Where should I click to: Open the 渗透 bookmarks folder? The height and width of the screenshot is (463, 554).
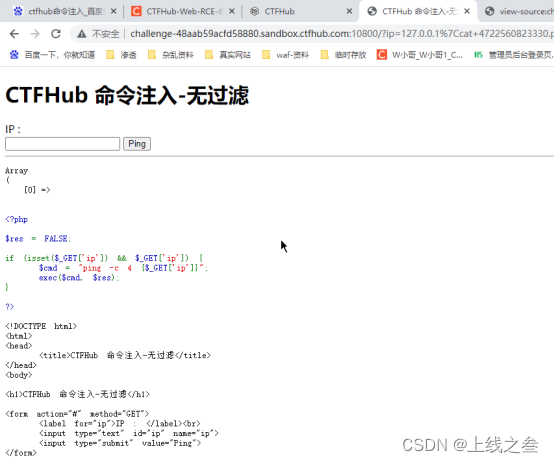point(121,55)
